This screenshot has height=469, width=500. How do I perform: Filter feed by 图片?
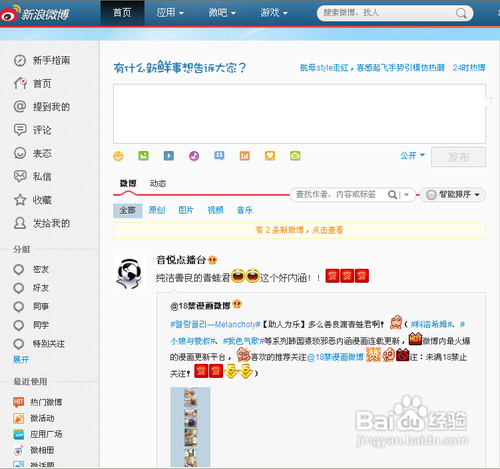coord(186,210)
